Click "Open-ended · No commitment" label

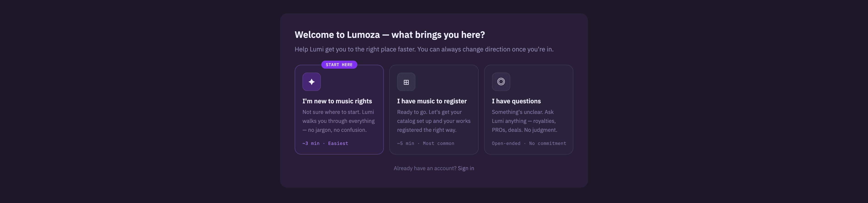pos(529,143)
